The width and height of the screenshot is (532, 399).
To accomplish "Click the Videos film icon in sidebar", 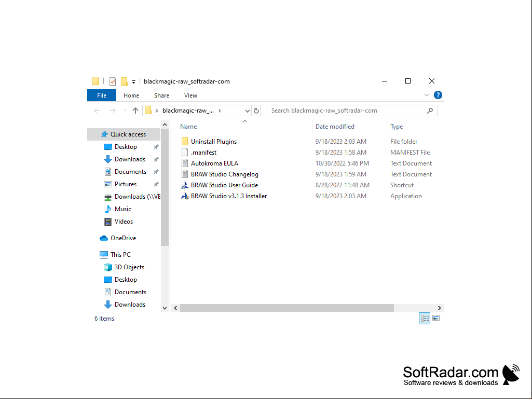I will (x=108, y=222).
